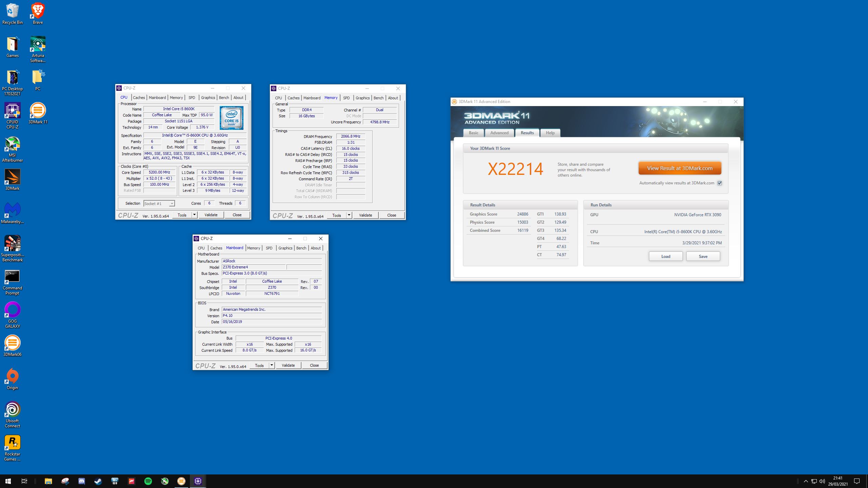
Task: Click the Z370 Extreme4 model field
Action: tap(254, 267)
